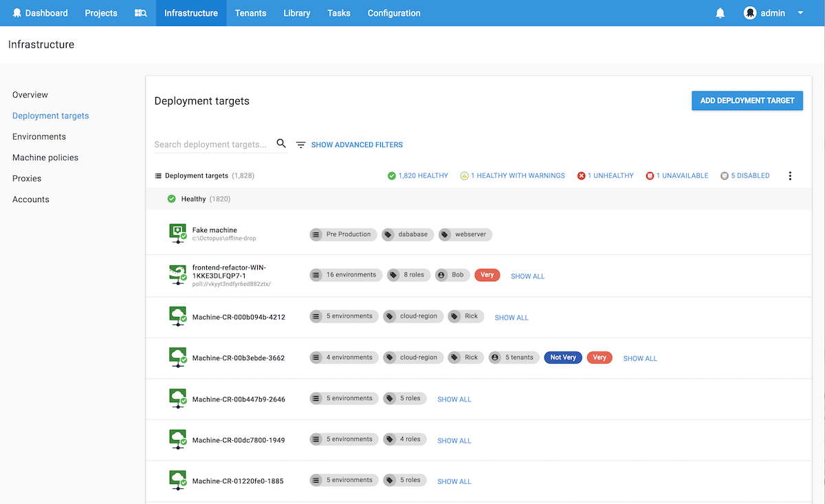Screen dimensions: 825x504
Task: Toggle the 1,820 Healthy status filter
Action: (x=418, y=176)
